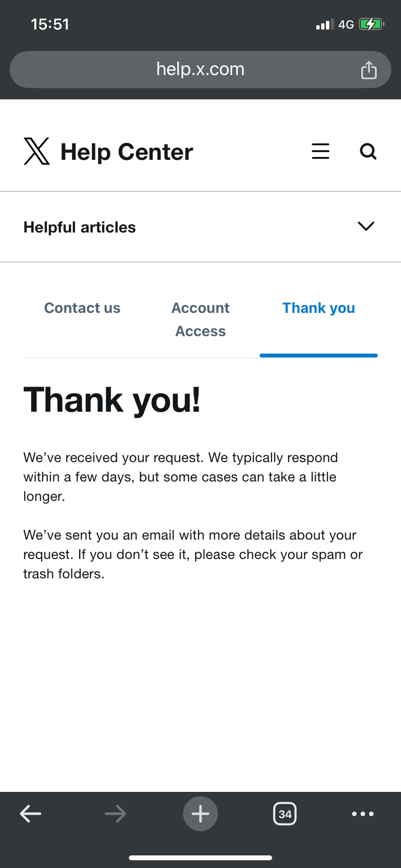Switch to the Contact us tab
Image resolution: width=401 pixels, height=868 pixels.
pos(82,308)
